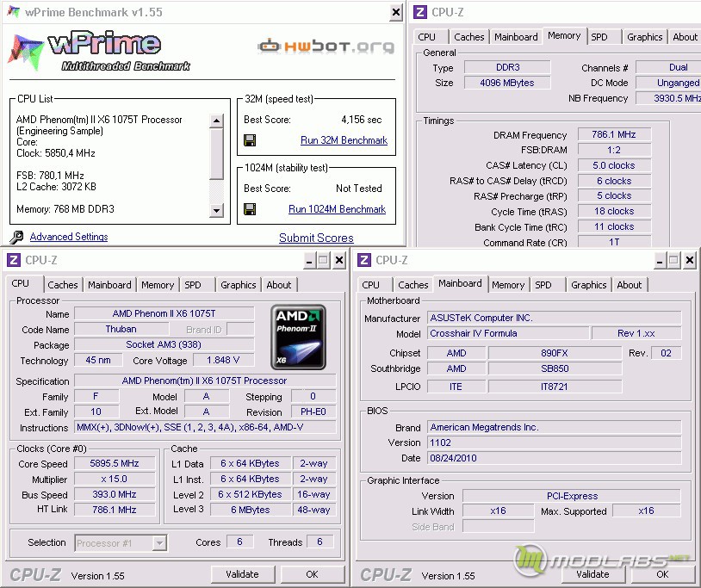Click the Core Voltage field 1.848 V
The height and width of the screenshot is (588, 701).
[x=223, y=360]
